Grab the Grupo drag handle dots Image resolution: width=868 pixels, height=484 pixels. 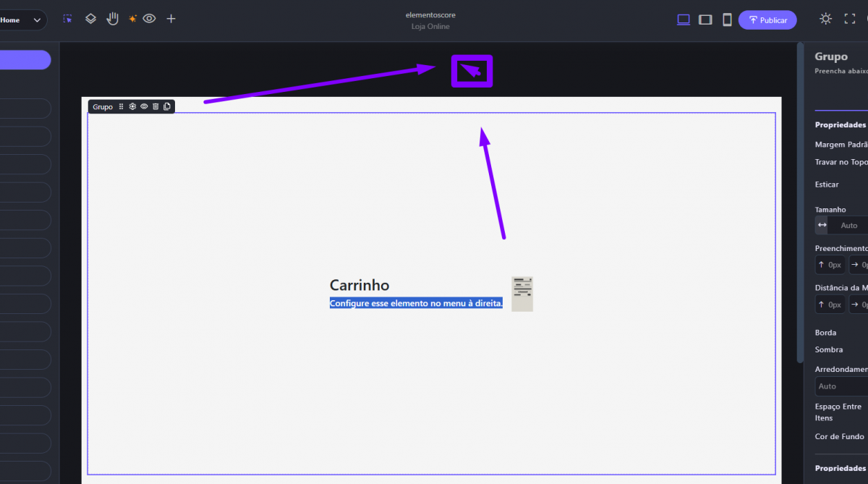(122, 107)
